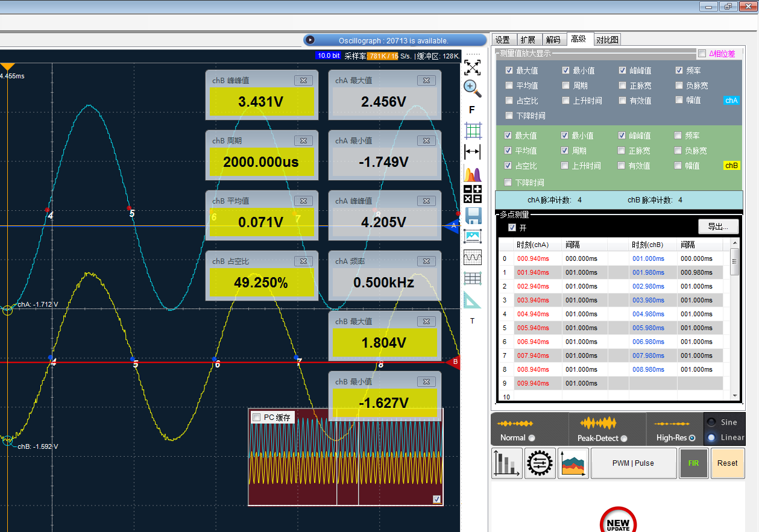The width and height of the screenshot is (759, 532).
Task: Click the PWM | Pulse button
Action: click(633, 463)
